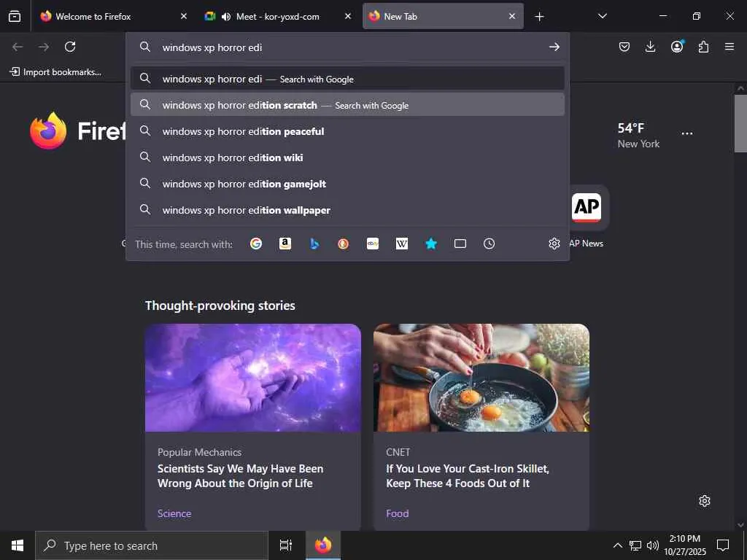Choose suggestion 'horror edition wiki'

347,157
